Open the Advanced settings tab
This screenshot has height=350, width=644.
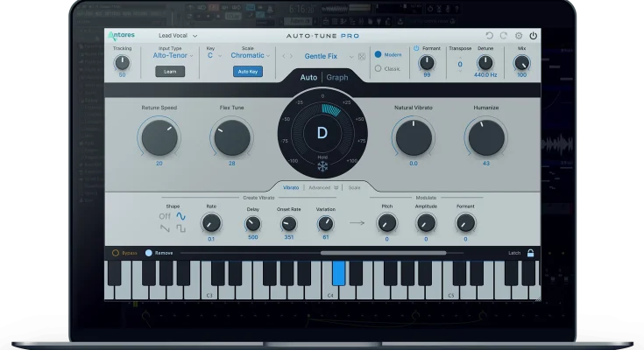[x=322, y=187]
